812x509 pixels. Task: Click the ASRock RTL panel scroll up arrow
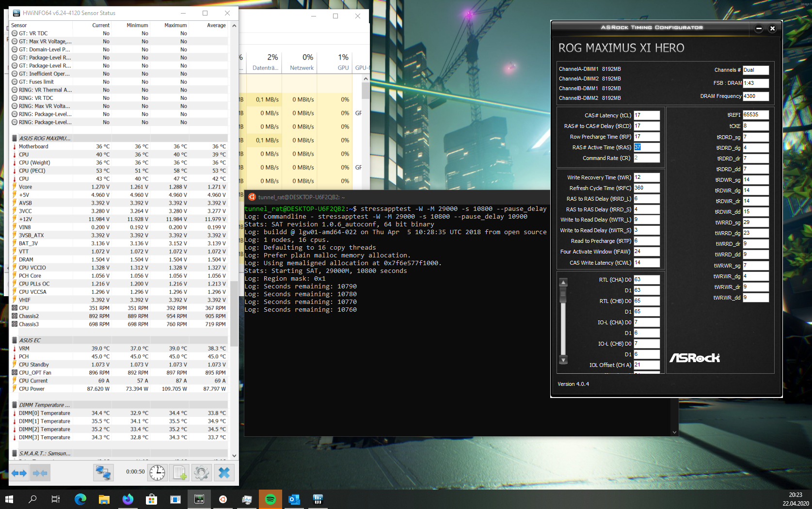563,283
